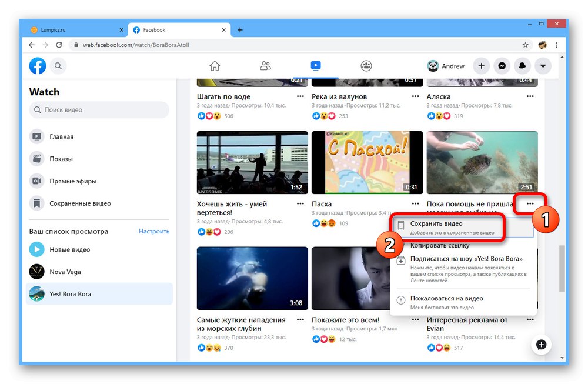Viewport: 588px width, 384px height.
Task: Select Yes! Bora Bora in watchlist
Action: 99,294
